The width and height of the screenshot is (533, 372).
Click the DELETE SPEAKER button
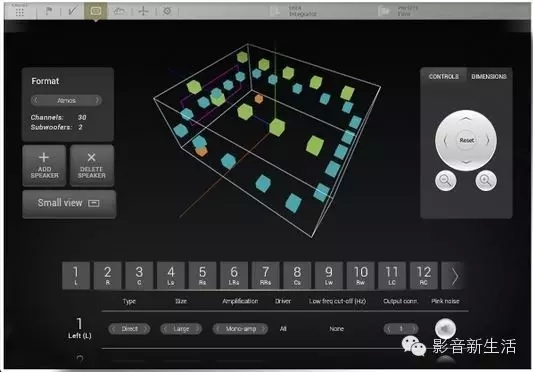pos(92,166)
